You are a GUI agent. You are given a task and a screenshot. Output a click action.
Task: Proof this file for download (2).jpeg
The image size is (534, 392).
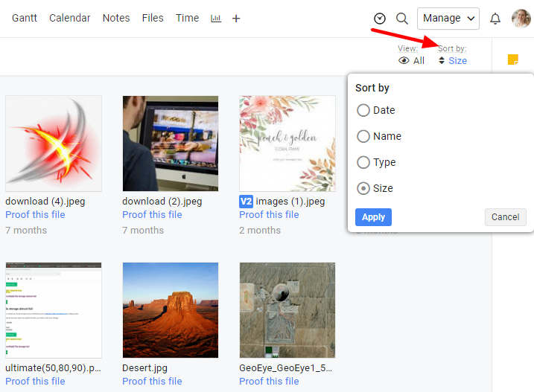pos(152,215)
